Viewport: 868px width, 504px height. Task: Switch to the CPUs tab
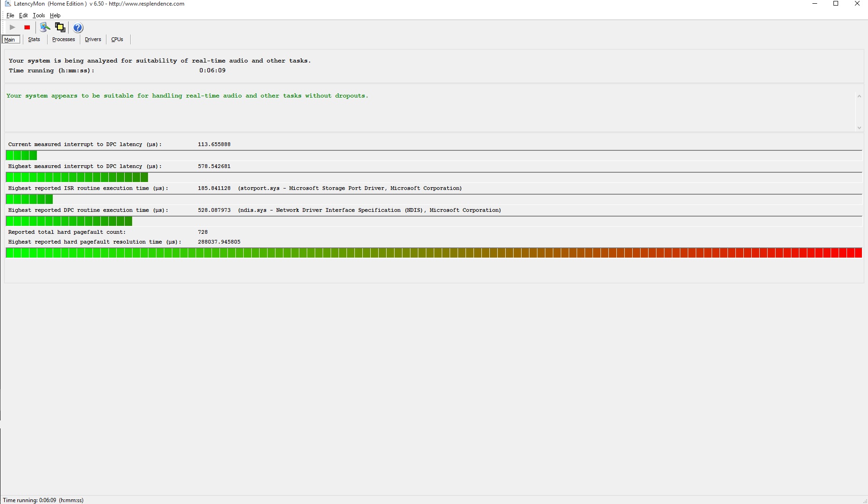pos(117,40)
